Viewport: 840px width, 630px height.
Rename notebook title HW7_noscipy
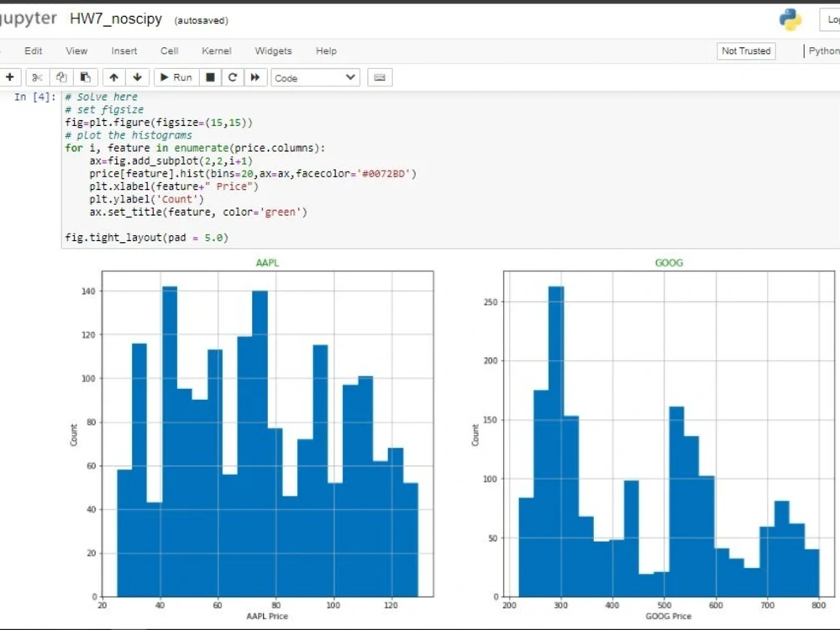[x=116, y=18]
